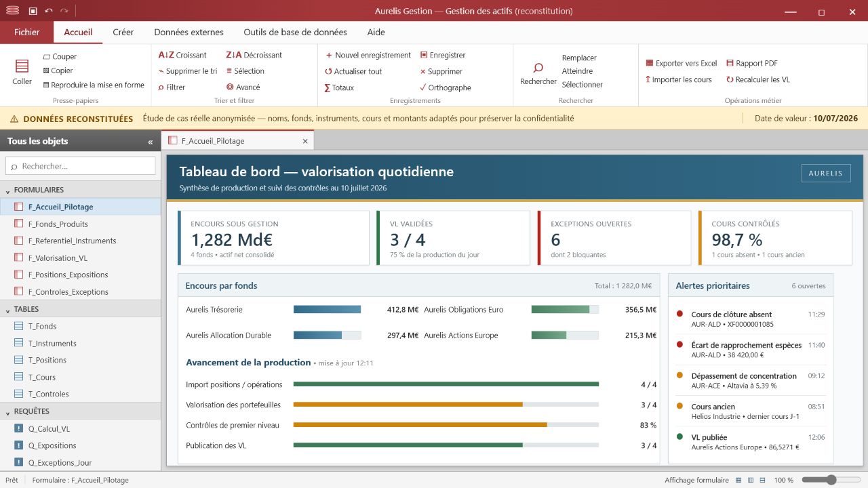Click the Exceptions ouvertes card
The image size is (868, 488).
pyautogui.click(x=614, y=238)
